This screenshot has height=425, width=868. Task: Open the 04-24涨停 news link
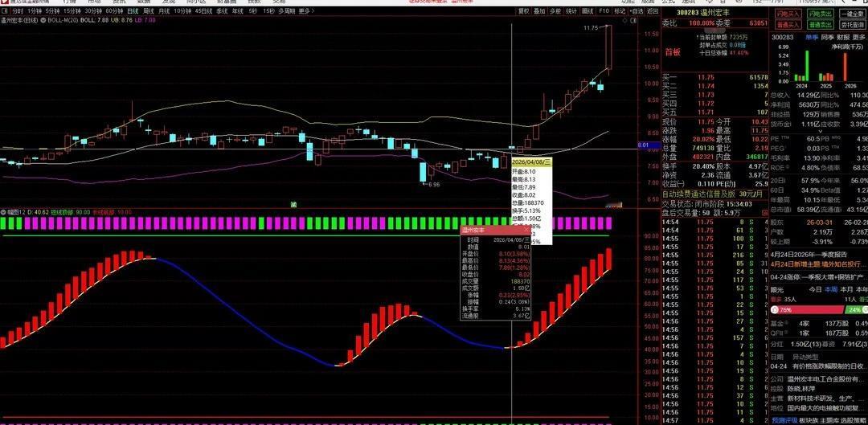click(x=819, y=276)
